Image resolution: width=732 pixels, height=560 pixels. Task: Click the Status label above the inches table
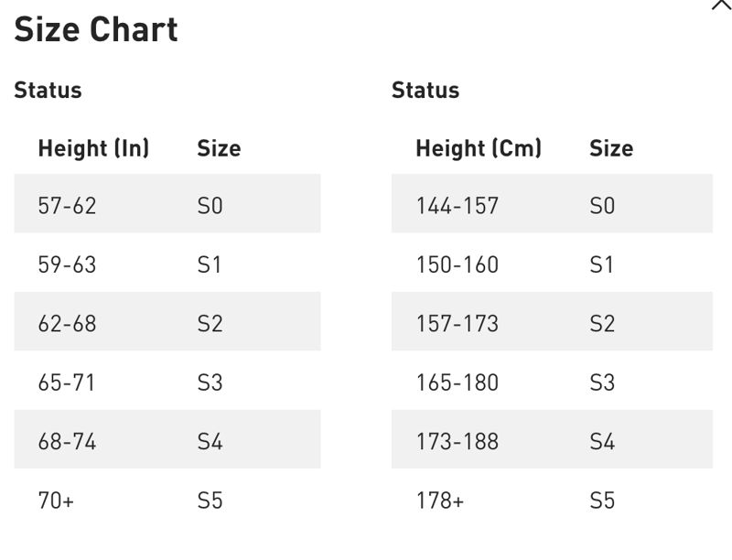coord(48,91)
